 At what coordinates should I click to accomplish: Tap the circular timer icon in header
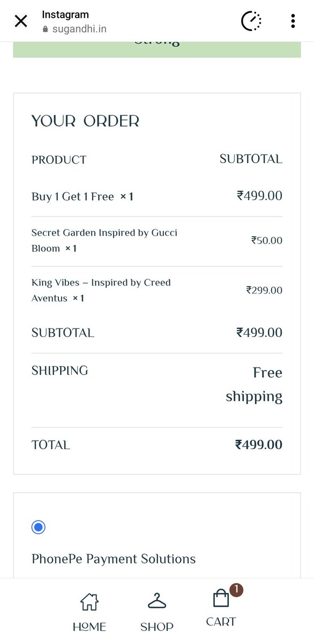point(251,21)
